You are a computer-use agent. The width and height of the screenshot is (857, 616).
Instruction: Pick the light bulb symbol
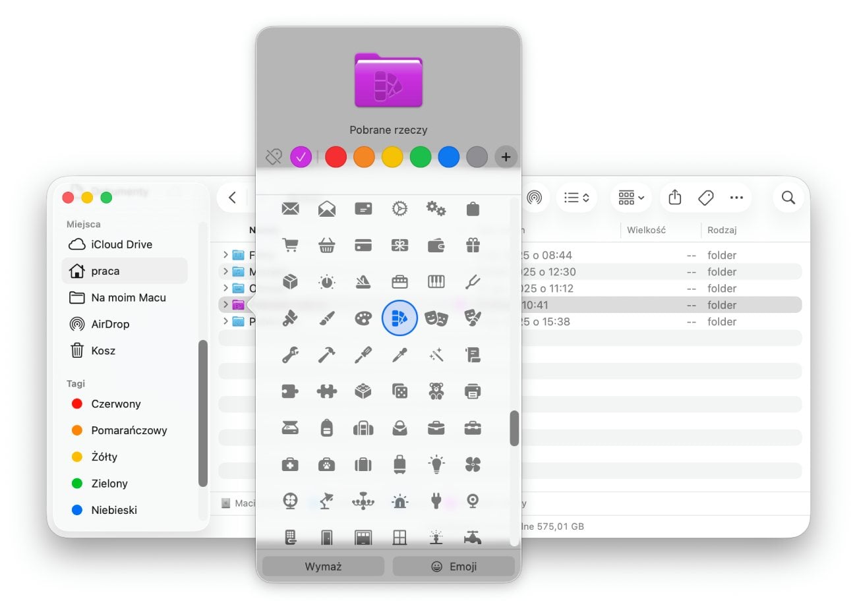point(436,464)
